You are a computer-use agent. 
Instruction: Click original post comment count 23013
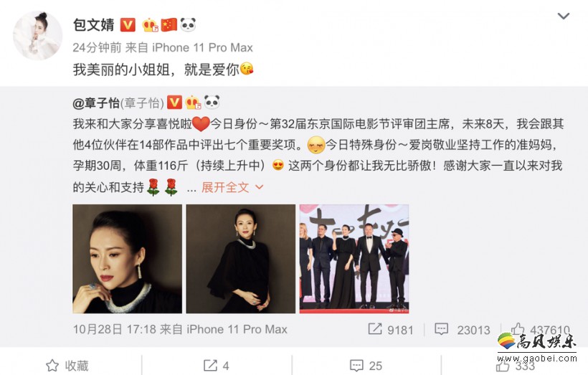coord(462,329)
